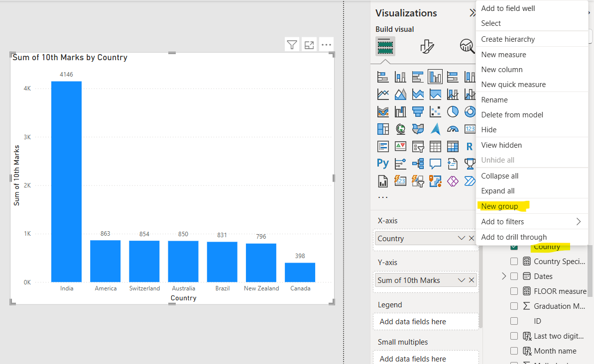This screenshot has height=364, width=594.
Task: Choose the Python visual icon
Action: [x=383, y=164]
